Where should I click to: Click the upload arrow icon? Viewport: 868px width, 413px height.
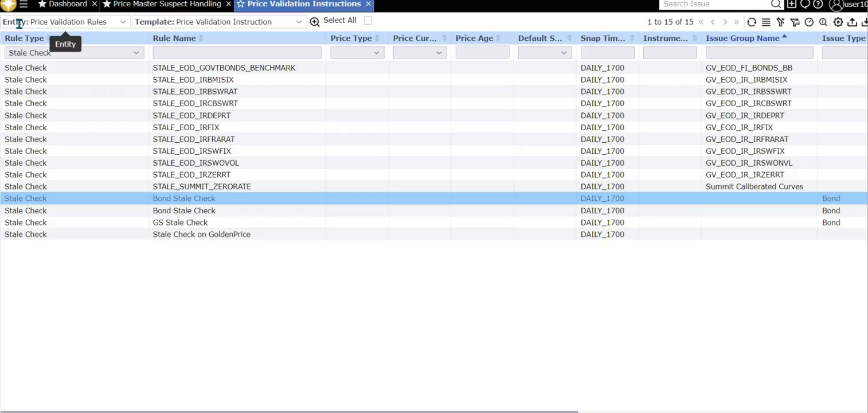coord(853,22)
